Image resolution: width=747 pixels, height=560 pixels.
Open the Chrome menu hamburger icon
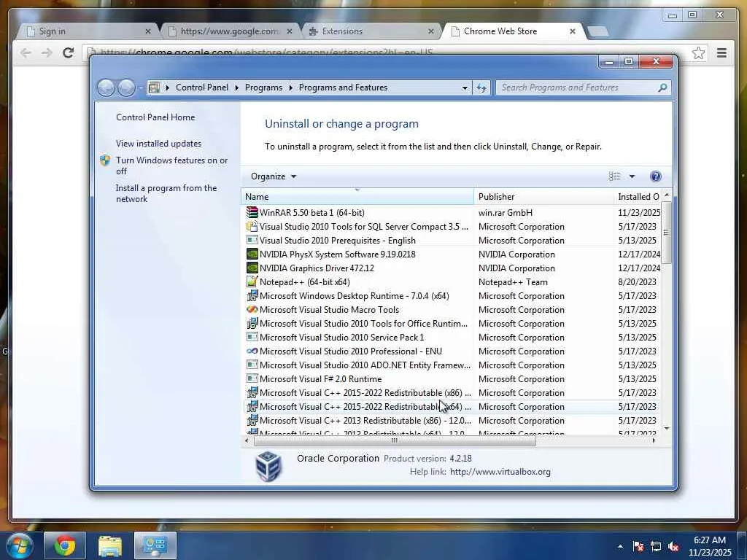[721, 52]
